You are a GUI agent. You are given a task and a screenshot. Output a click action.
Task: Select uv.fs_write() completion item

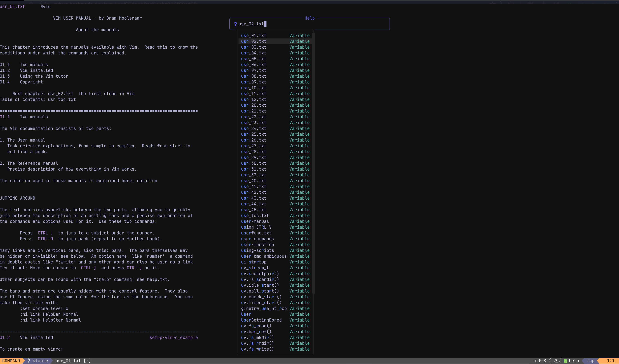(257, 349)
